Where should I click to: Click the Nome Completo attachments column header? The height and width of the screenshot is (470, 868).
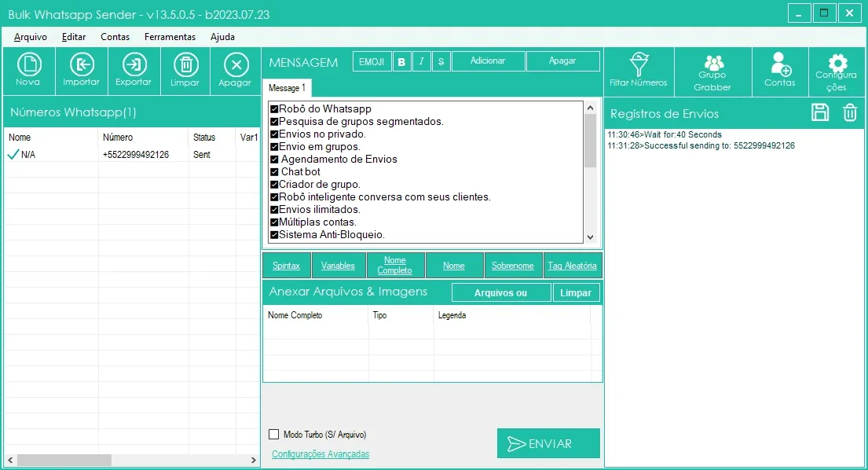coord(316,315)
